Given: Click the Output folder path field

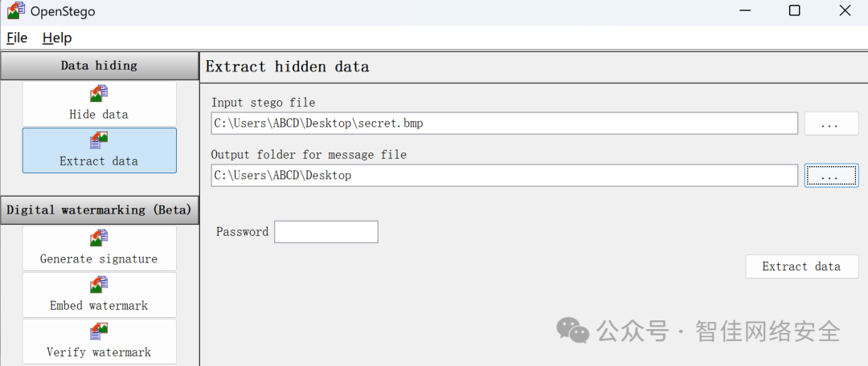Looking at the screenshot, I should click(x=504, y=175).
